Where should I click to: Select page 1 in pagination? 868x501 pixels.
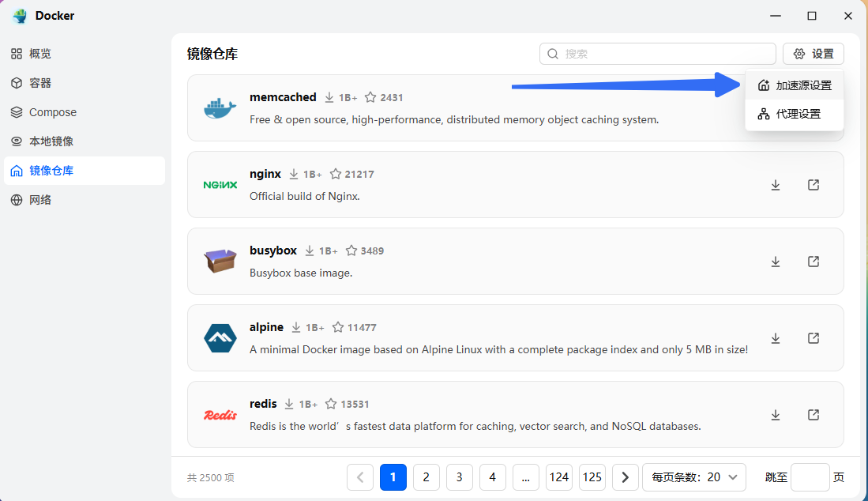(x=393, y=477)
